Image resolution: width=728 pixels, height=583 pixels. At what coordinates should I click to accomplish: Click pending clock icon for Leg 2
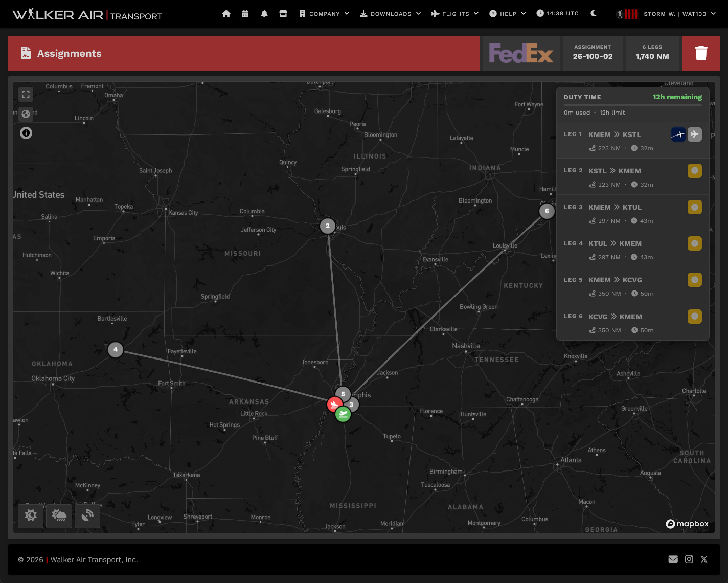695,171
